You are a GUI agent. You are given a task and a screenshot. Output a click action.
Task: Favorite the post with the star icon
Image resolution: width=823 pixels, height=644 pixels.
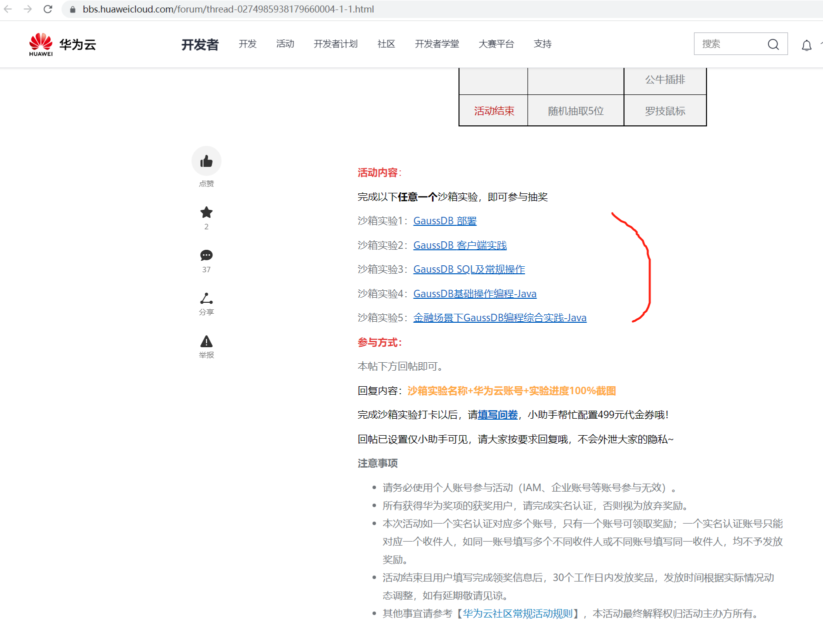click(x=206, y=212)
